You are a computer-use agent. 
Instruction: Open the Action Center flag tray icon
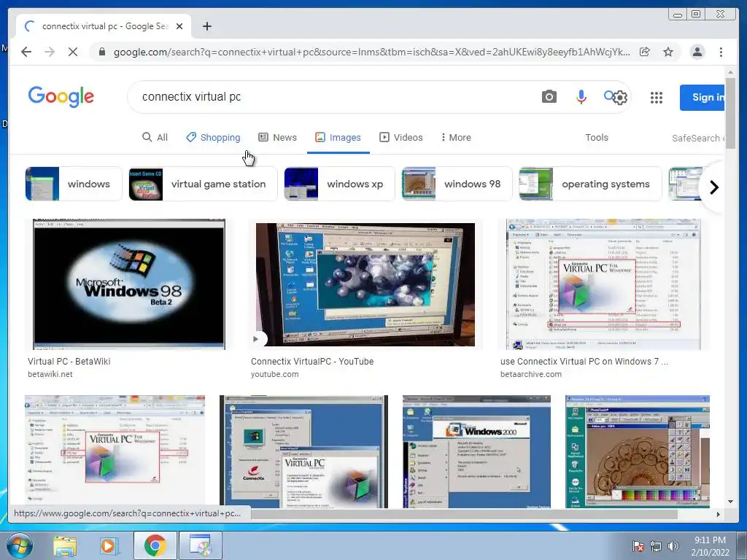tap(638, 547)
